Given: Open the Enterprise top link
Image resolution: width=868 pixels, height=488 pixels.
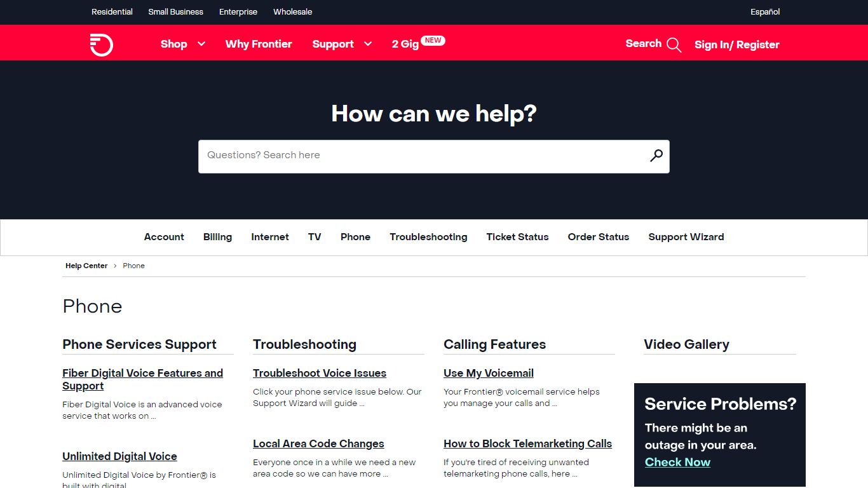Looking at the screenshot, I should pos(238,12).
